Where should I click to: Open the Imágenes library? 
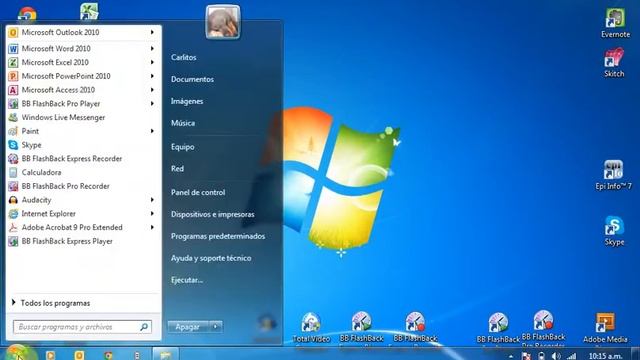(187, 101)
